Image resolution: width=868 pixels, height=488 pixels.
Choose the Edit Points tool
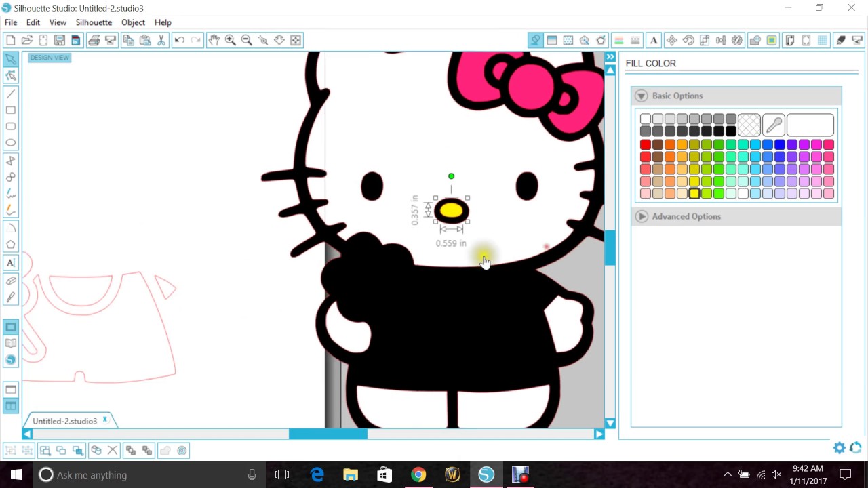pos(11,76)
